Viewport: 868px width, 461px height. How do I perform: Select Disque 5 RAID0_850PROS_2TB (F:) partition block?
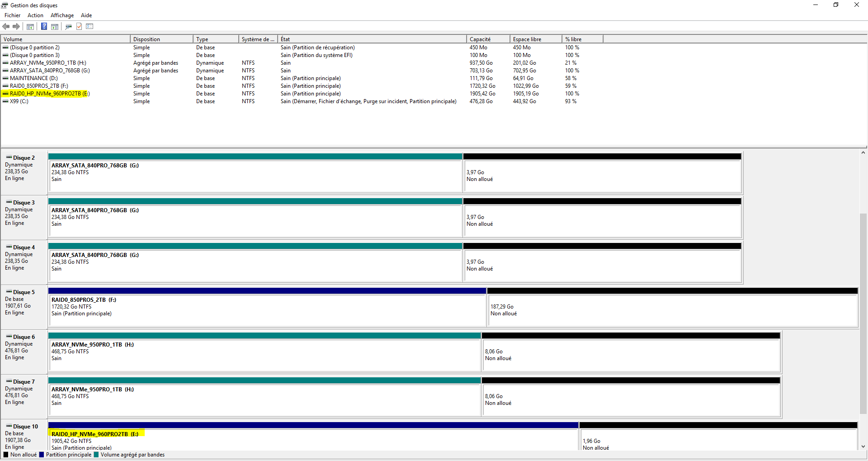[267, 307]
